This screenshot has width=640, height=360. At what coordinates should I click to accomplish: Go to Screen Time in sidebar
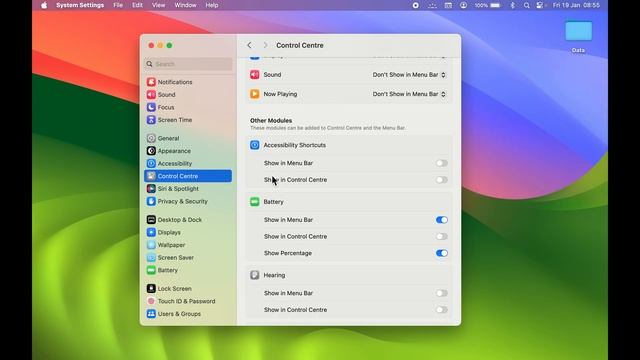tap(169, 120)
